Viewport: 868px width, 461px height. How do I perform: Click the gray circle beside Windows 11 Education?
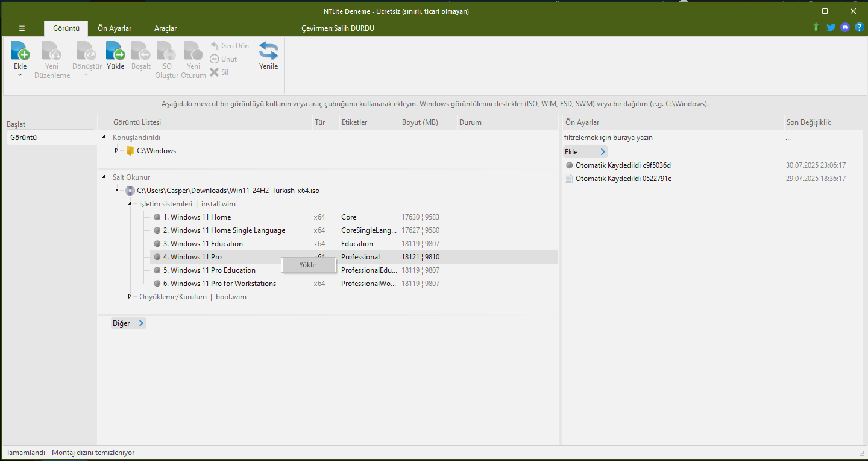[157, 244]
